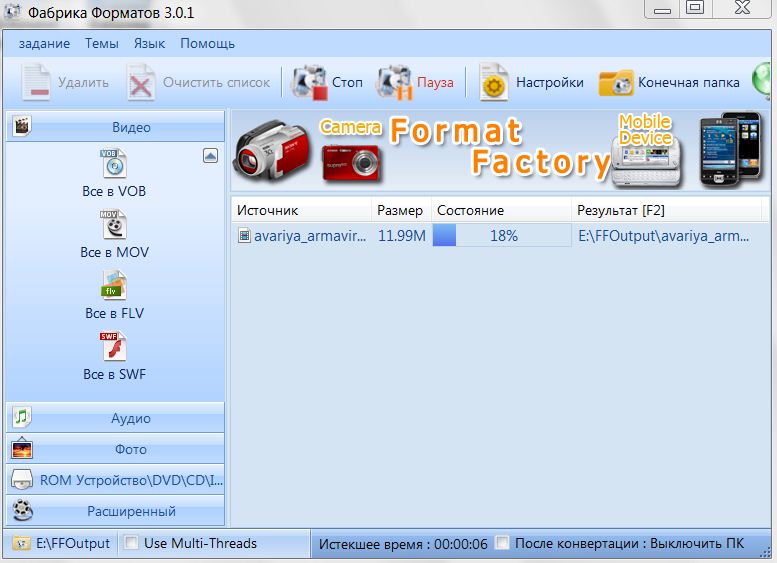Click the Все в SWF label

[114, 374]
